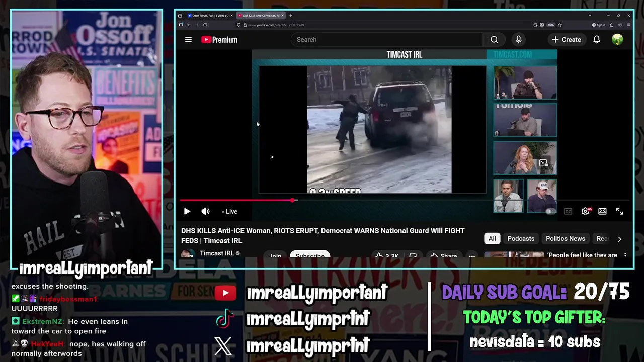644x362 pixels.
Task: Click the search magnifier button
Action: tap(494, 40)
